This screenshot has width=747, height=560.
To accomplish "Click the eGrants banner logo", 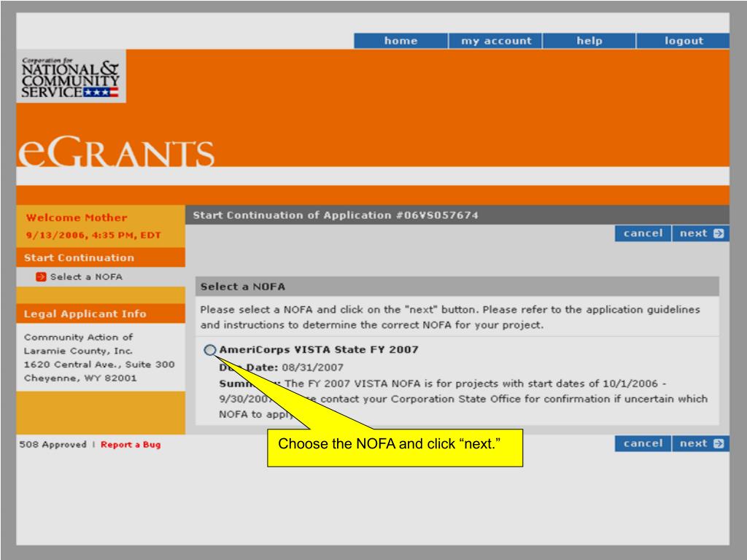I will point(116,152).
